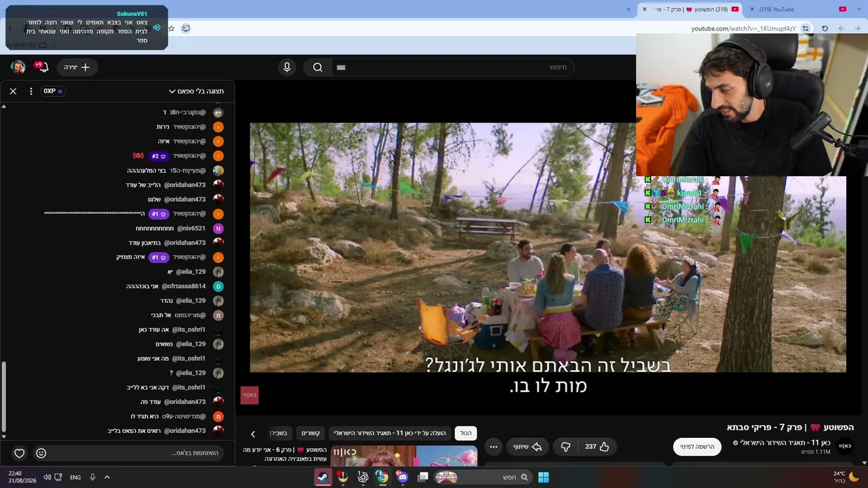Open a new browser tab
Viewport: 868px width, 488px height.
(x=628, y=9)
